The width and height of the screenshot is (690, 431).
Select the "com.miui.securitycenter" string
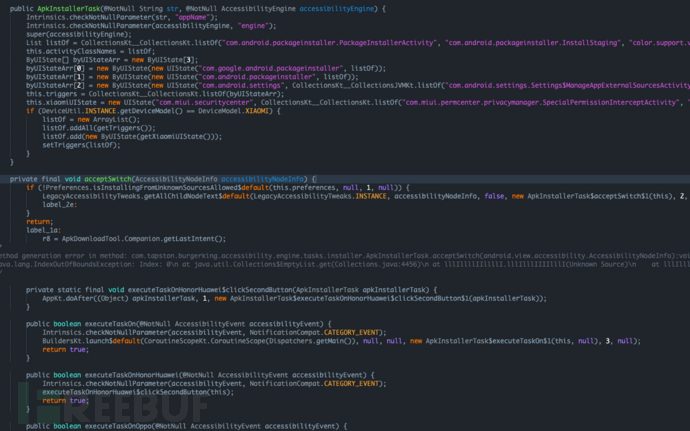coord(205,103)
